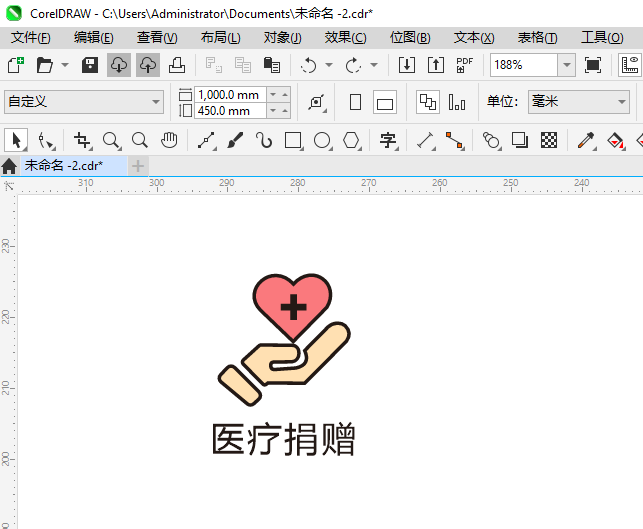Click the page height field 450.0 mm
The image size is (643, 529).
coord(230,111)
